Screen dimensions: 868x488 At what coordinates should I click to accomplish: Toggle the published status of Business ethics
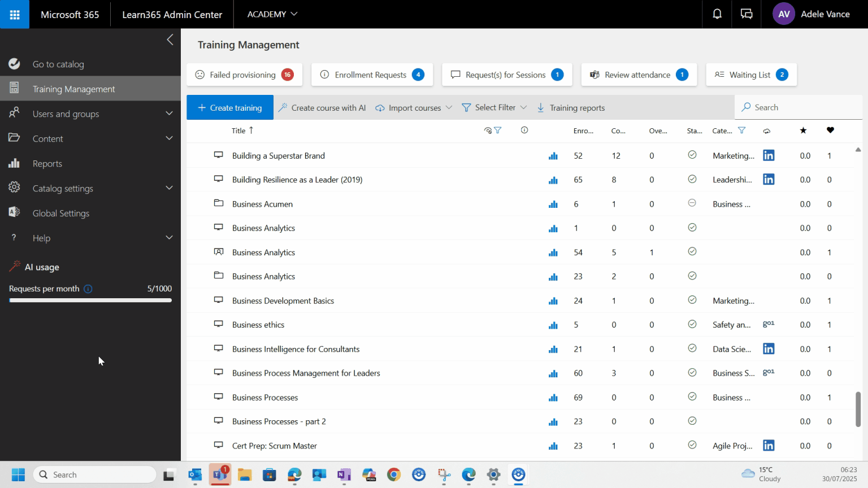692,324
